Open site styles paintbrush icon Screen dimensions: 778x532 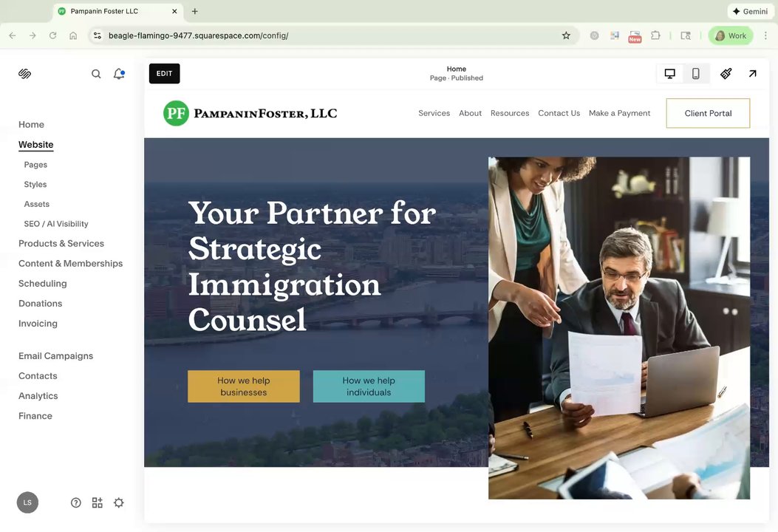click(x=726, y=73)
